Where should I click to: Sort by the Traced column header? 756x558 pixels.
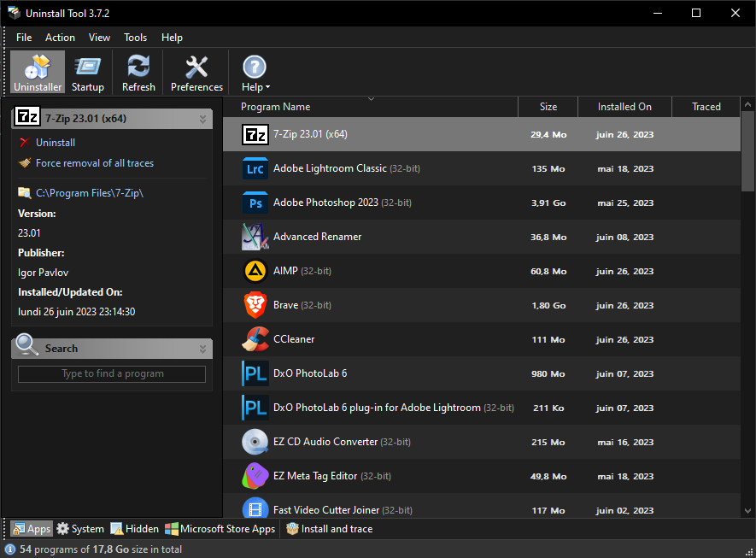coord(706,107)
